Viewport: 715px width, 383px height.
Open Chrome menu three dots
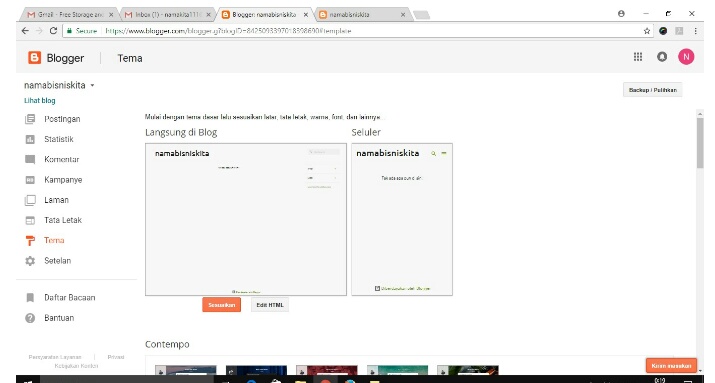coord(695,31)
